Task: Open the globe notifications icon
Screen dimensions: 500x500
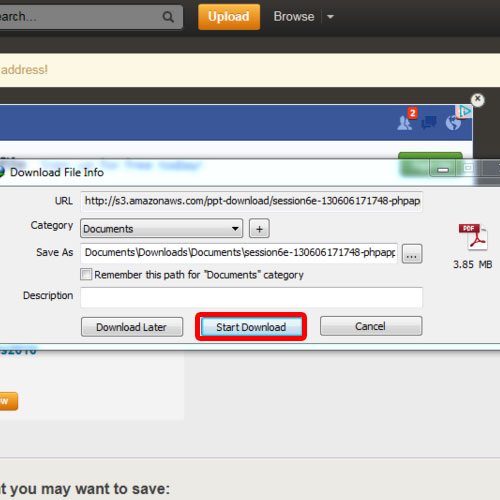Action: (x=453, y=123)
